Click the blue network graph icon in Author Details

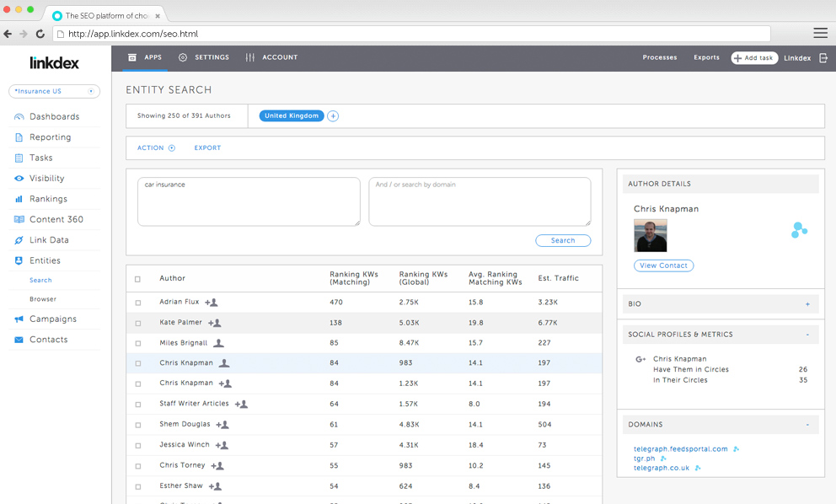click(799, 230)
